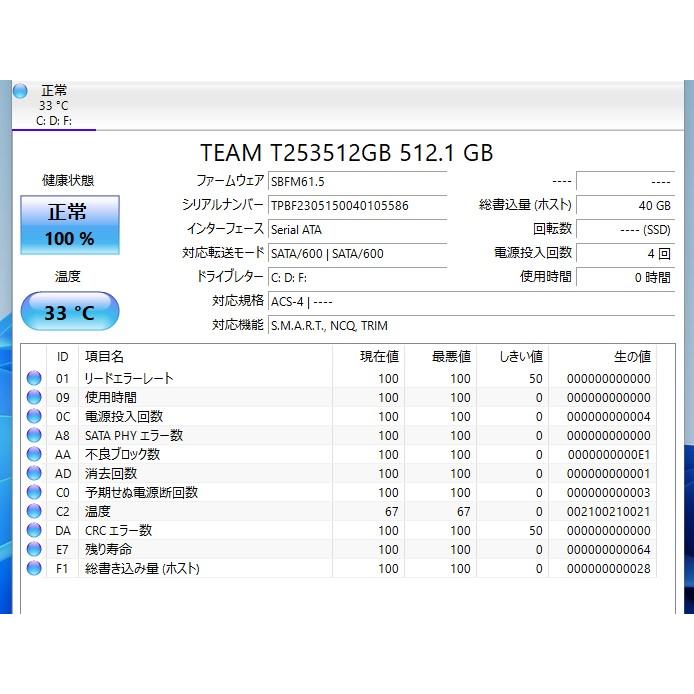Image resolution: width=694 pixels, height=694 pixels.
Task: Click status orb for E7 残り寿命 row
Action: [34, 549]
